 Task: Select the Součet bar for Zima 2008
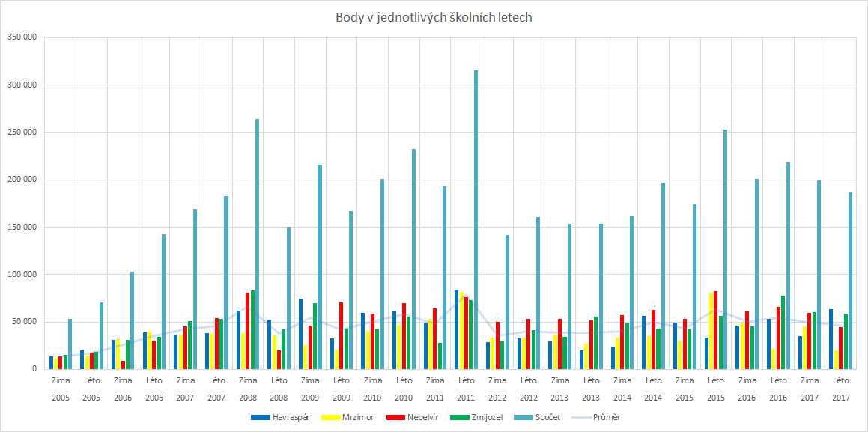(x=257, y=244)
